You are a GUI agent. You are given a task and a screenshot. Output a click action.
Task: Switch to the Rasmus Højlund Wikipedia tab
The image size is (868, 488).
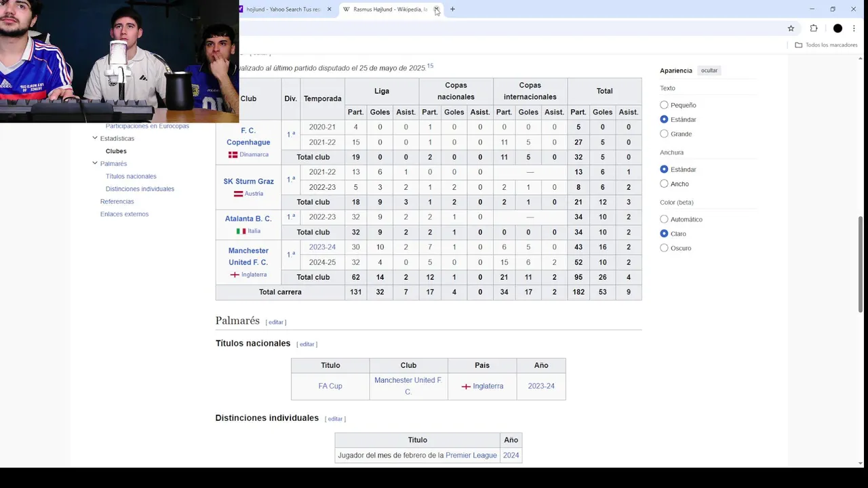coord(389,9)
